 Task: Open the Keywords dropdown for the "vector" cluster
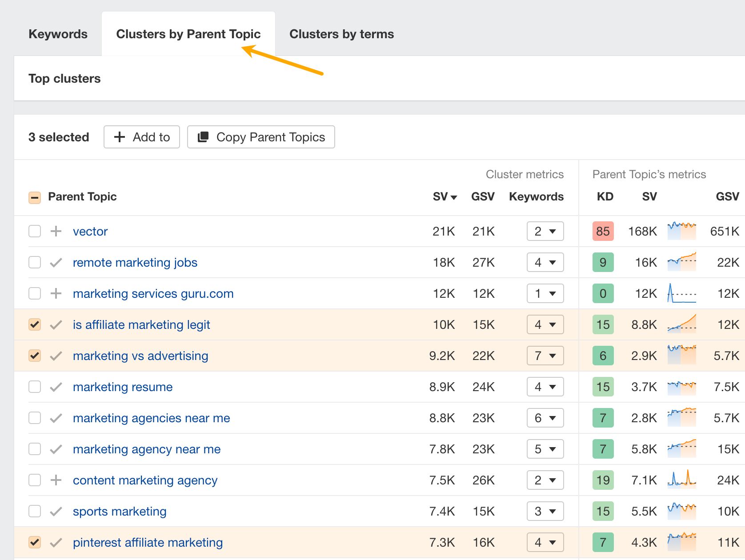point(545,231)
